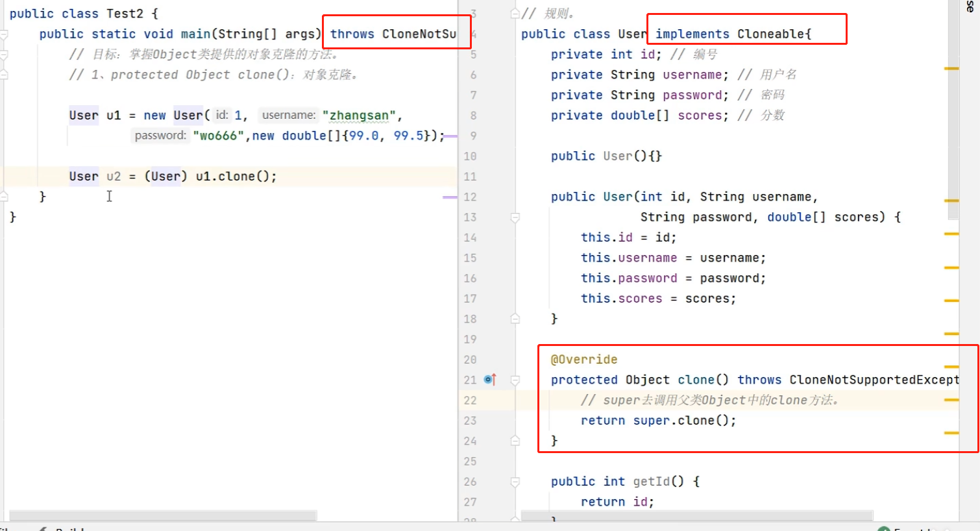Click the u2 variable in Test2
This screenshot has height=531, width=980.
[x=114, y=177]
